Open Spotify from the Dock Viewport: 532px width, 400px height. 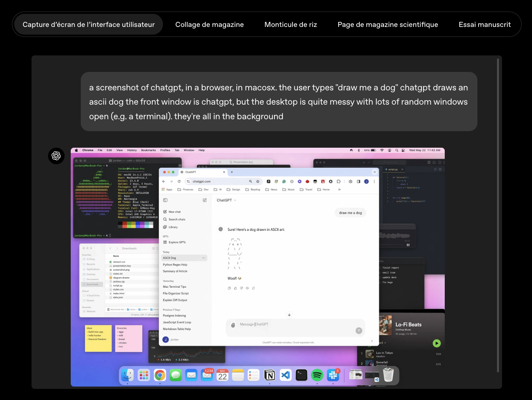[317, 375]
